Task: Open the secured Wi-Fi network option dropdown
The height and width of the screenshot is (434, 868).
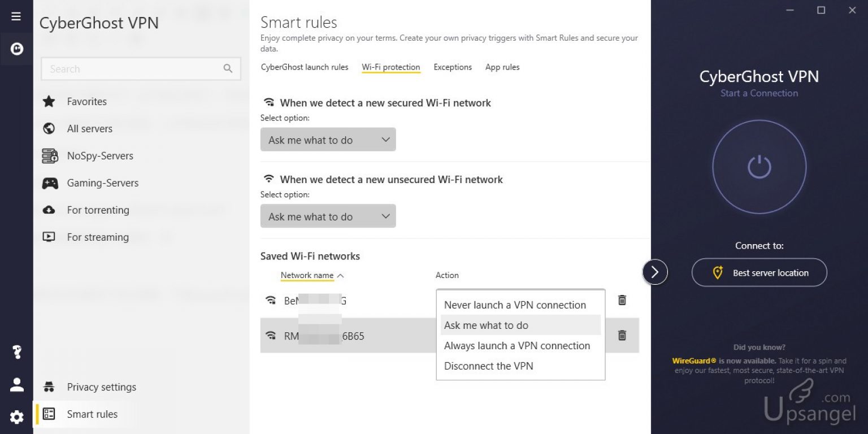Action: [x=328, y=140]
